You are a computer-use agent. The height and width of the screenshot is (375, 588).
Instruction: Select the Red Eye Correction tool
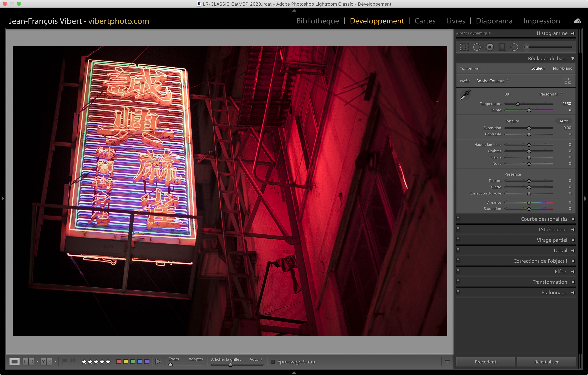coord(490,47)
